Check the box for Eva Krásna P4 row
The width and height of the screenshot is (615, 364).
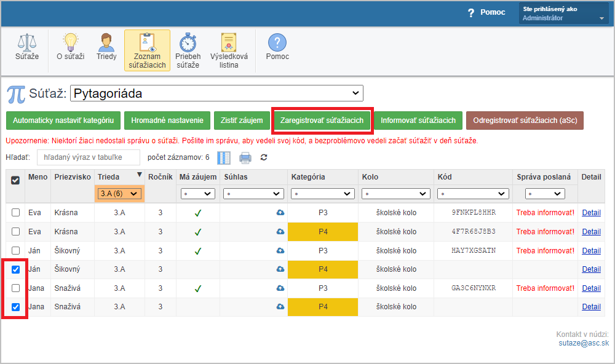coord(16,231)
